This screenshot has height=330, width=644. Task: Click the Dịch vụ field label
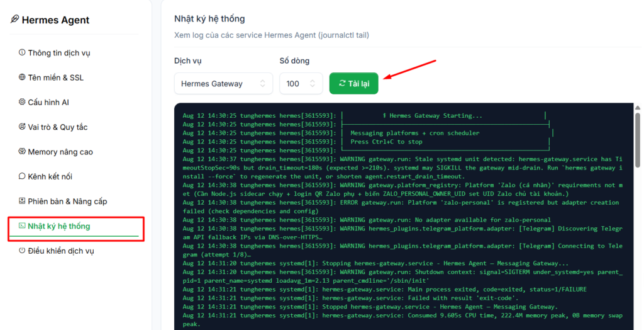click(x=187, y=61)
